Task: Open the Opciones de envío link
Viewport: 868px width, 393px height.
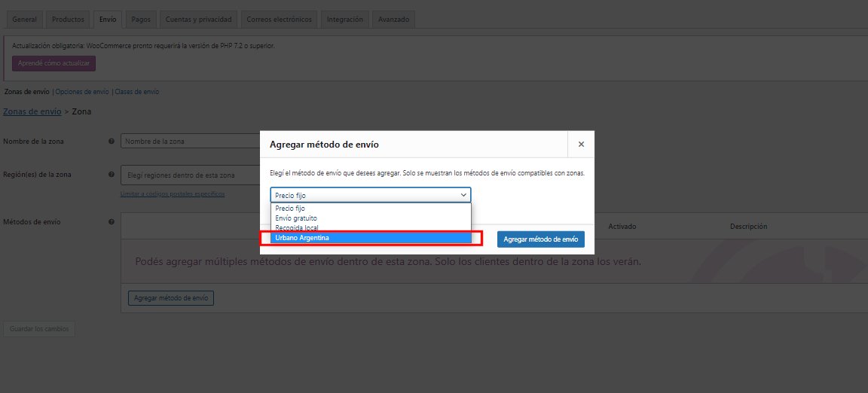Action: click(82, 92)
